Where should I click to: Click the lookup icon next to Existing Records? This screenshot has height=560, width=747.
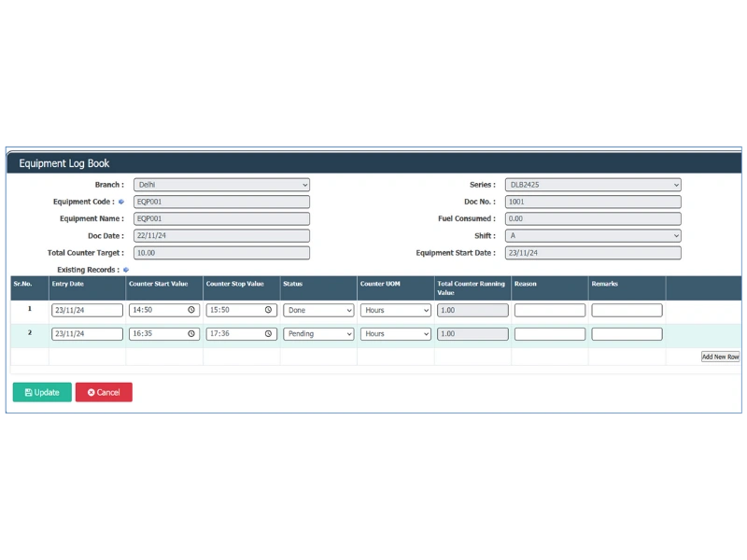point(126,270)
